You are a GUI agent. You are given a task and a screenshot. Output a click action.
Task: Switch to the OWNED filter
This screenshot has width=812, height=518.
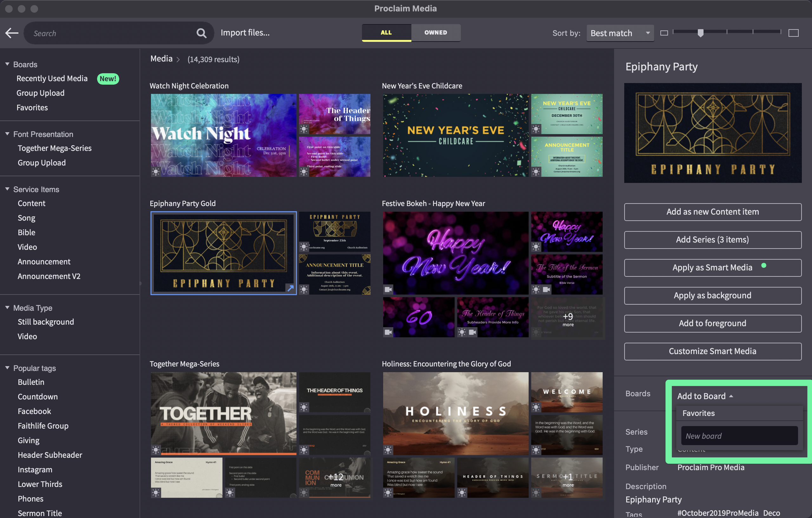[435, 33]
